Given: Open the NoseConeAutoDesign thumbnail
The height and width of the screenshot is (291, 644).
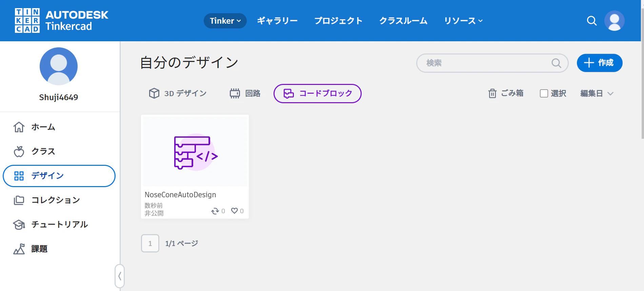Looking at the screenshot, I should (x=195, y=151).
